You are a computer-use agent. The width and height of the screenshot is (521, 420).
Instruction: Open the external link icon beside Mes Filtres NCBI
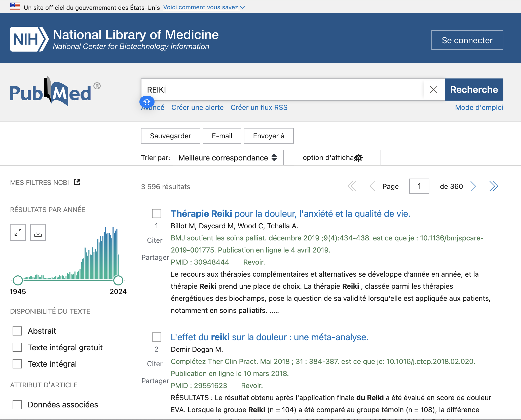click(77, 182)
